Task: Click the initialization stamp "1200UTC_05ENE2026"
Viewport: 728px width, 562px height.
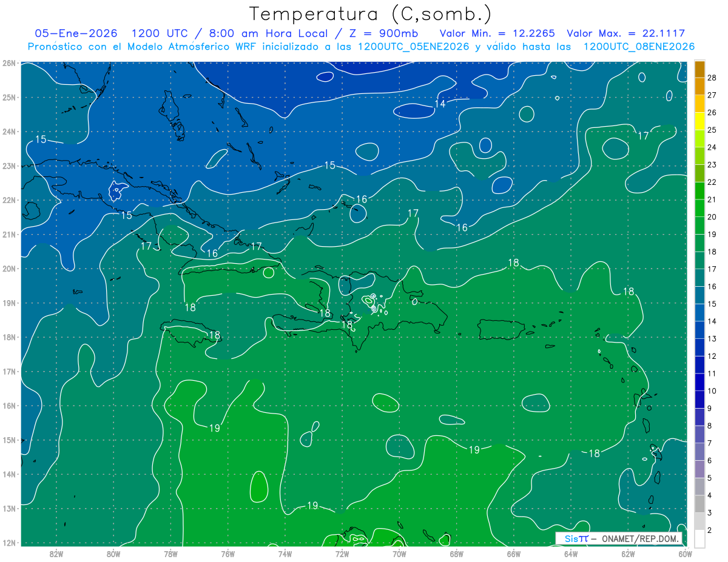Action: (x=414, y=47)
